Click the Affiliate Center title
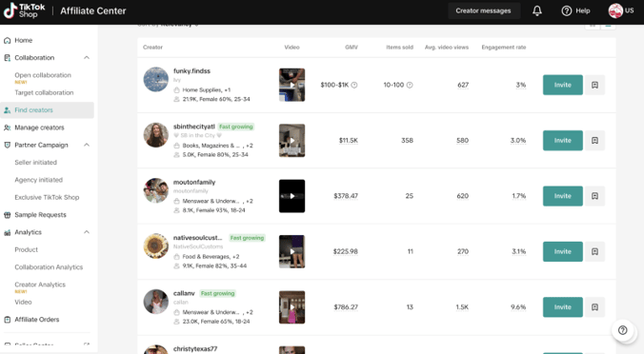 point(93,11)
